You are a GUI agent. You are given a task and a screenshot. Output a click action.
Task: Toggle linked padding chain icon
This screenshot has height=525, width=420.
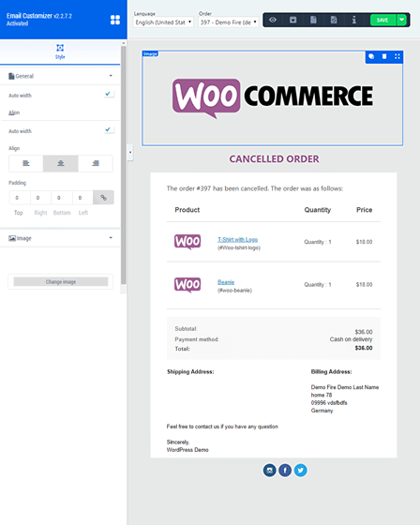coord(103,198)
